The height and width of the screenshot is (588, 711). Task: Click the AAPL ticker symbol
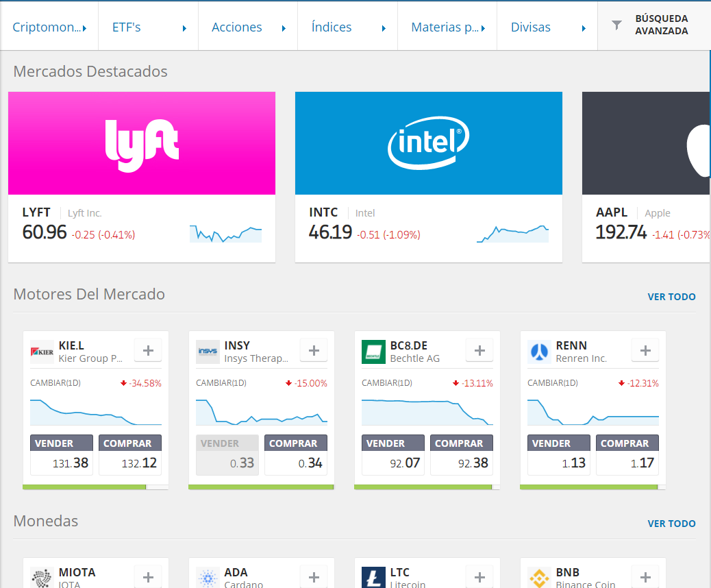612,212
